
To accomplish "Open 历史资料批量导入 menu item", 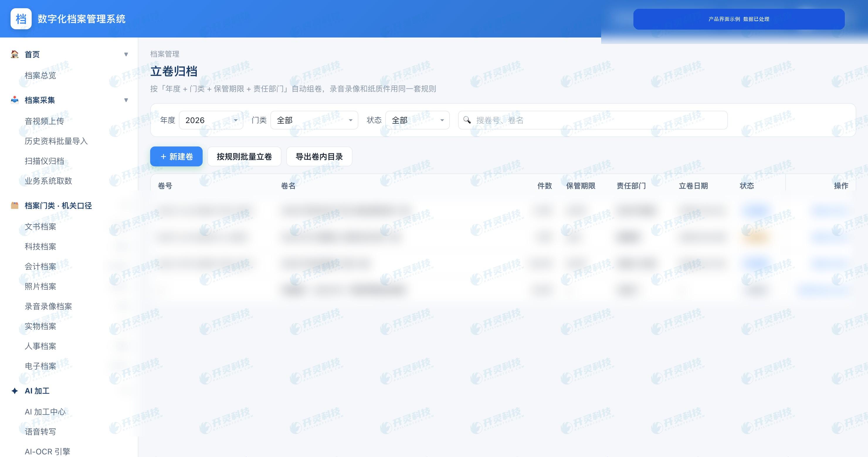I will click(56, 141).
